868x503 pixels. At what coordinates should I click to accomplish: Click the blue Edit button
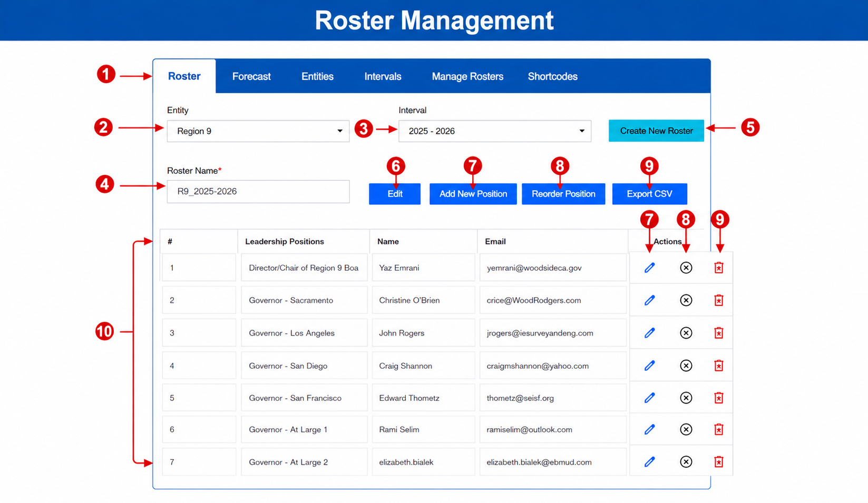click(395, 194)
